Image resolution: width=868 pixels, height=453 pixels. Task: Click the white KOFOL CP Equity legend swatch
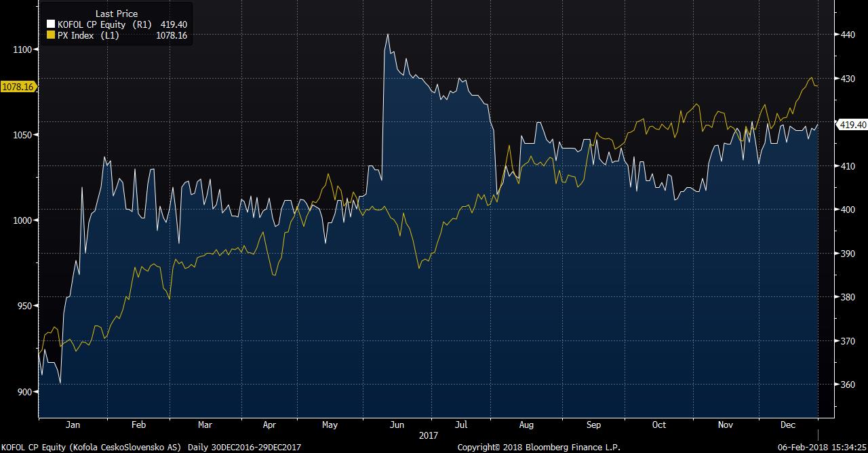click(x=50, y=24)
